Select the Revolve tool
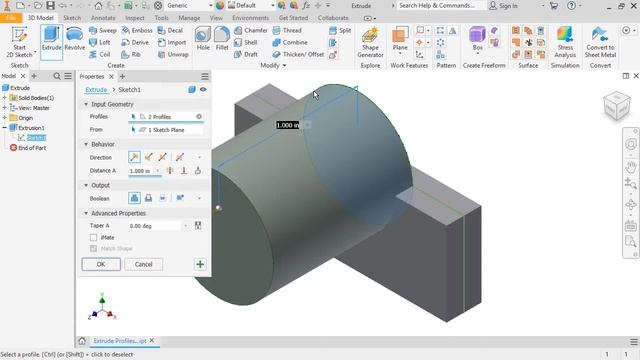640x360 pixels. (x=75, y=39)
